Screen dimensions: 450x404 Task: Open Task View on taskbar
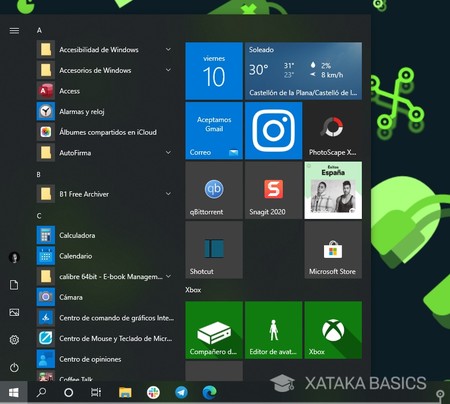pos(96,392)
